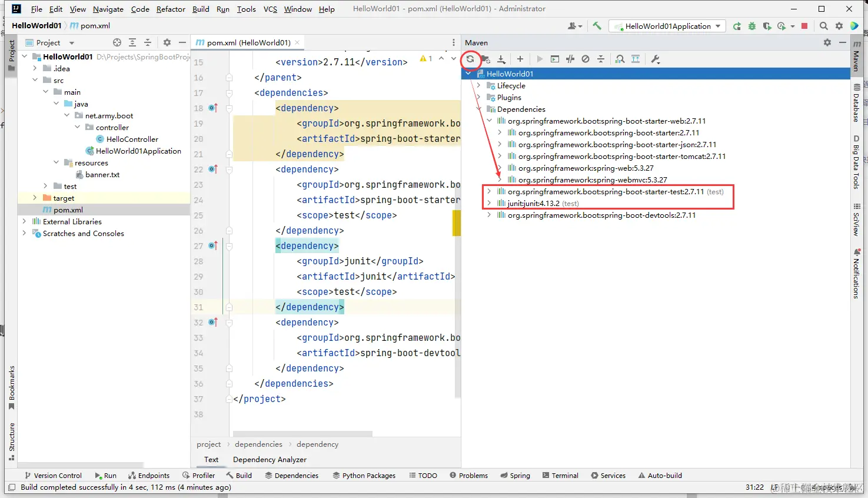
Task: Expand all in Project panel
Action: (x=132, y=42)
